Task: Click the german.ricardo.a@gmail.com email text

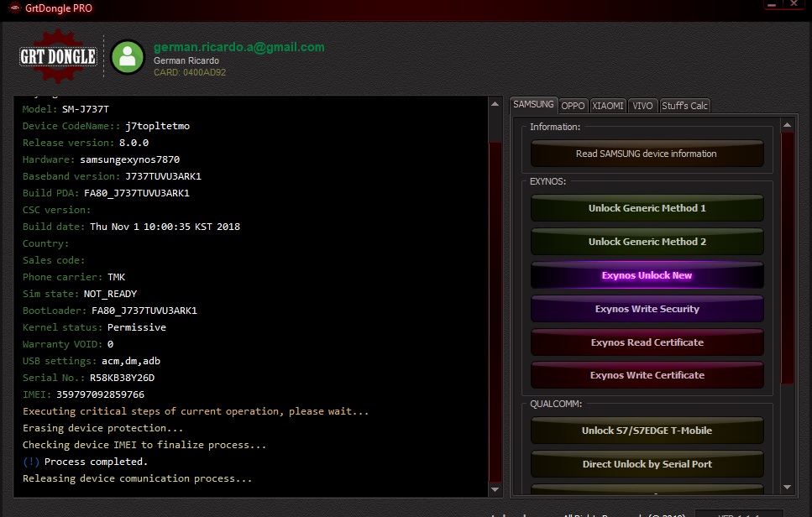Action: (x=238, y=47)
